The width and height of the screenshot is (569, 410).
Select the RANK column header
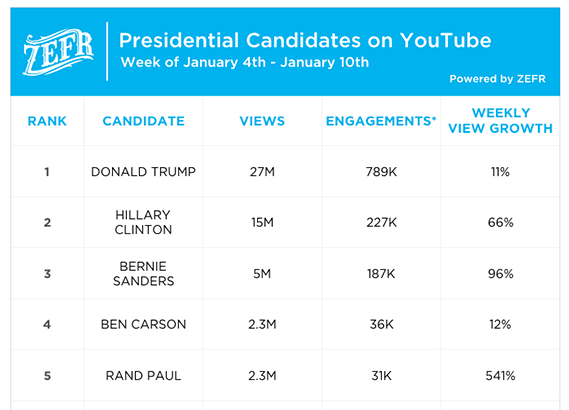(47, 121)
